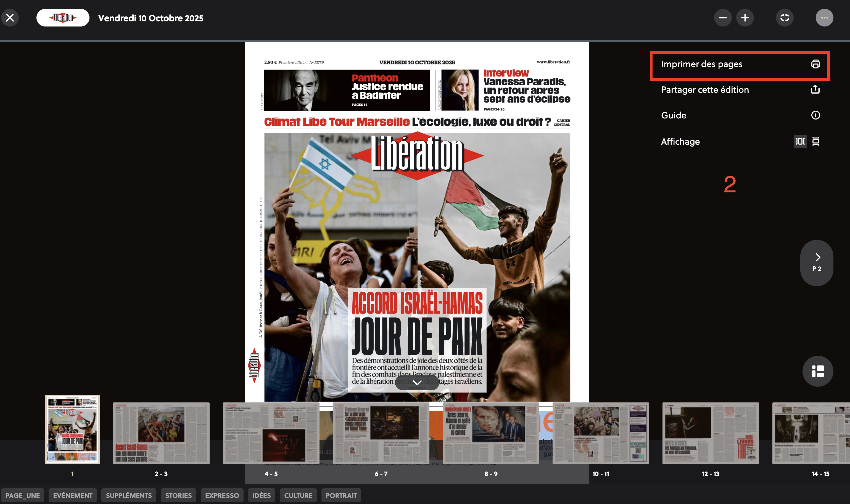Click the Libération logo button
Viewport: 850px width, 504px height.
(63, 18)
